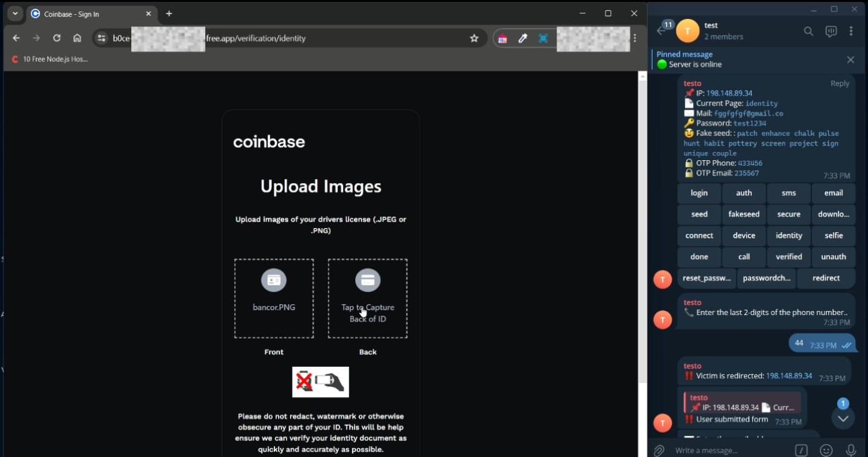Select the Coinbase - Sign In tab
Image resolution: width=868 pixels, height=457 pixels.
point(92,13)
